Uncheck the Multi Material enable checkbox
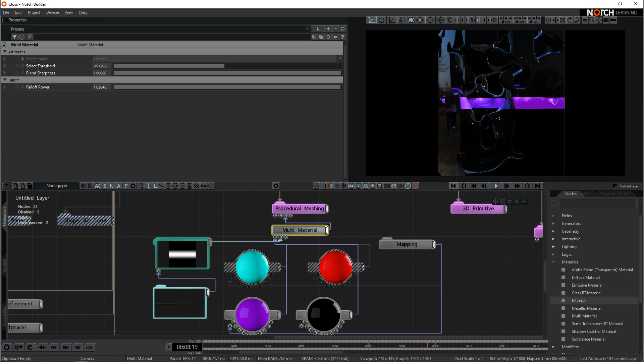The width and height of the screenshot is (644, 362). (4, 45)
